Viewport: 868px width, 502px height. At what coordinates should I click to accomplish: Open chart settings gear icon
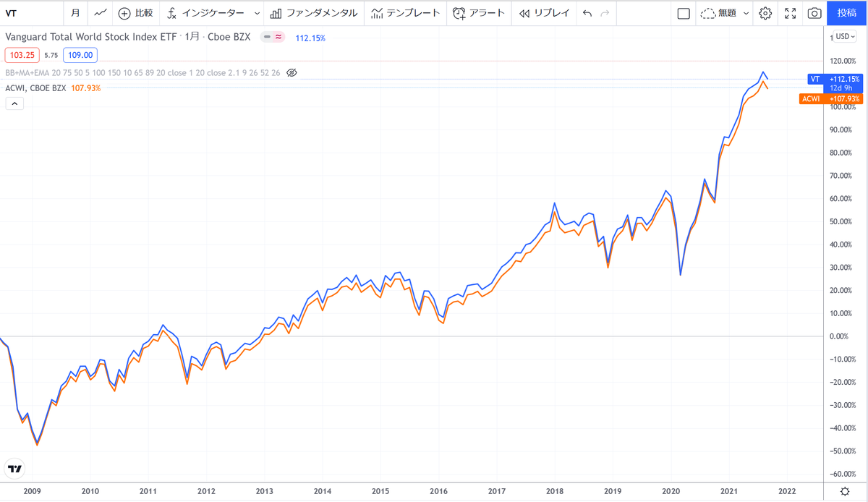click(x=765, y=13)
